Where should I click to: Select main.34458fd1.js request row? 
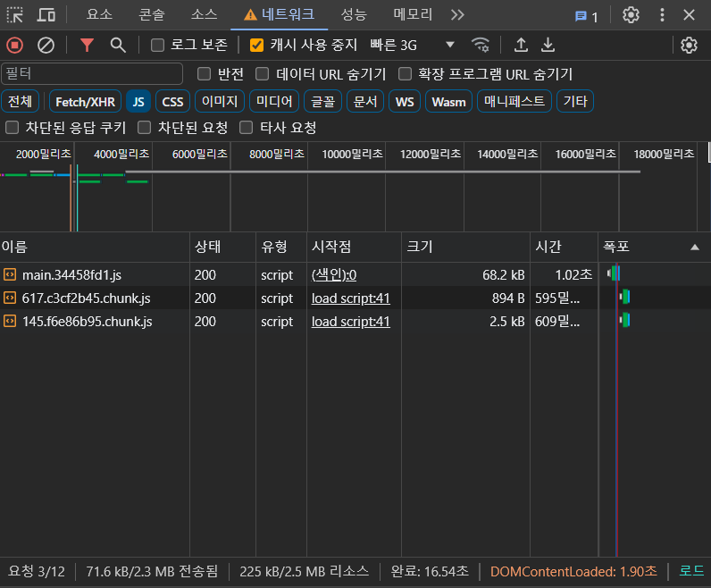355,274
